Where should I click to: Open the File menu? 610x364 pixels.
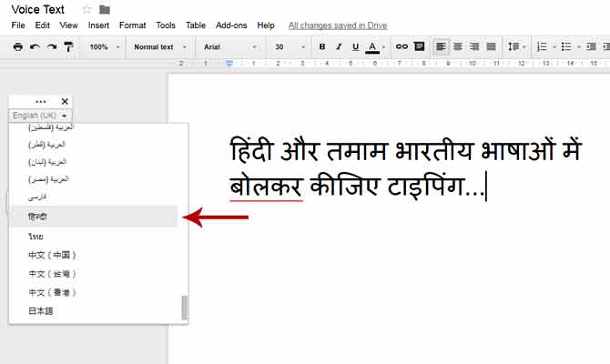[18, 25]
